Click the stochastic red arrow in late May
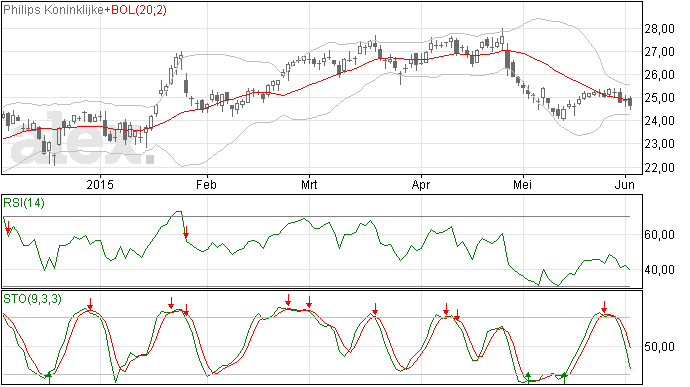Viewport: 690px width, 387px height. (x=605, y=307)
